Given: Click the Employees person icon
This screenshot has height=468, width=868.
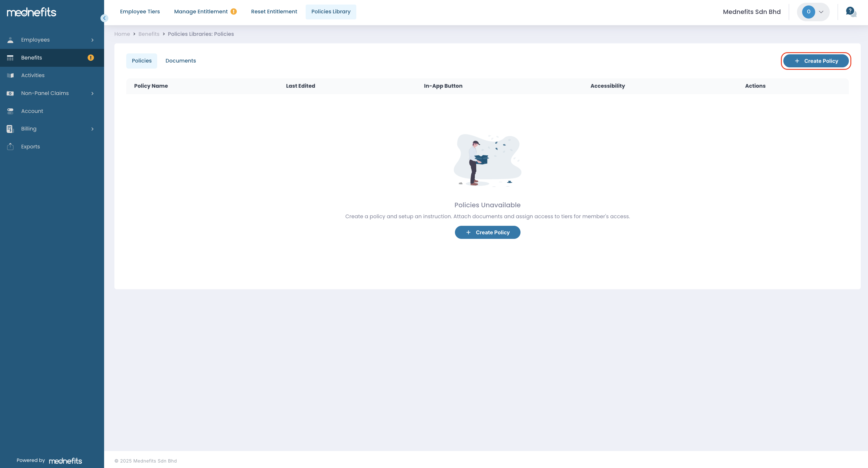Looking at the screenshot, I should 10,40.
